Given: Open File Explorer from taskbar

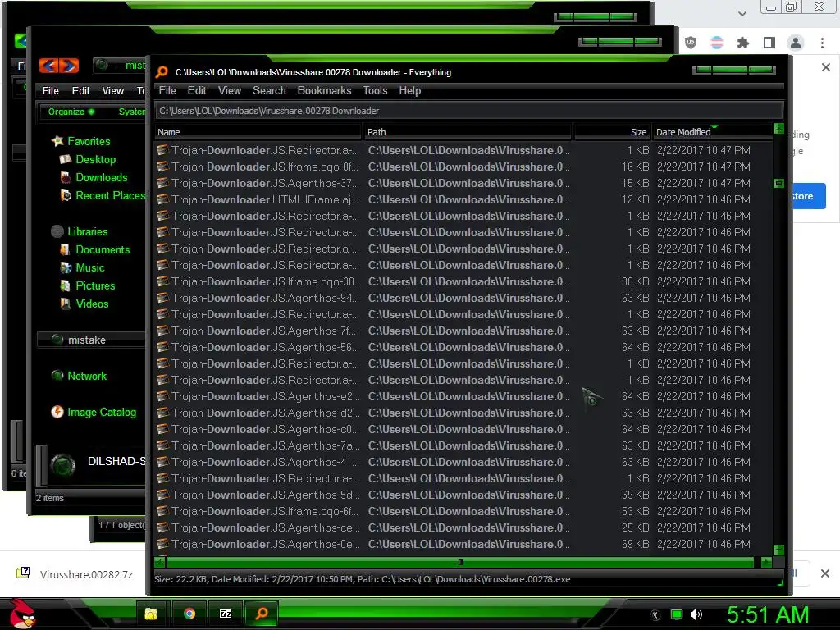Looking at the screenshot, I should (x=152, y=614).
